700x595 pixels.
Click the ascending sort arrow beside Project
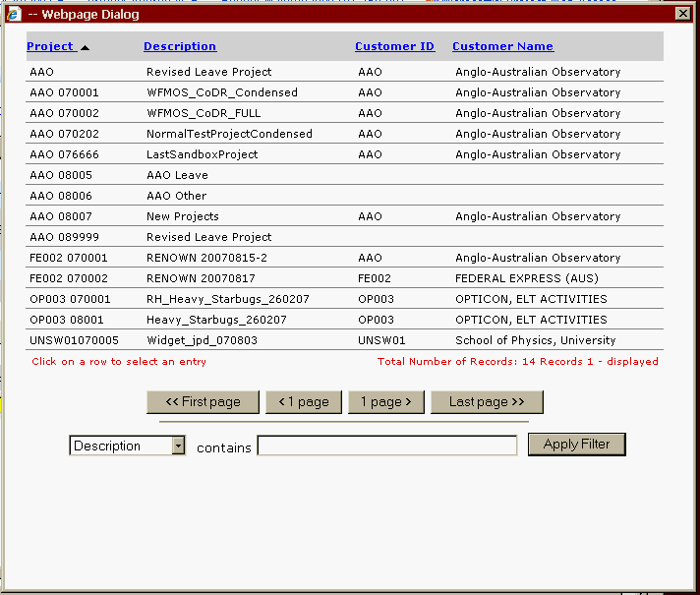coord(85,48)
